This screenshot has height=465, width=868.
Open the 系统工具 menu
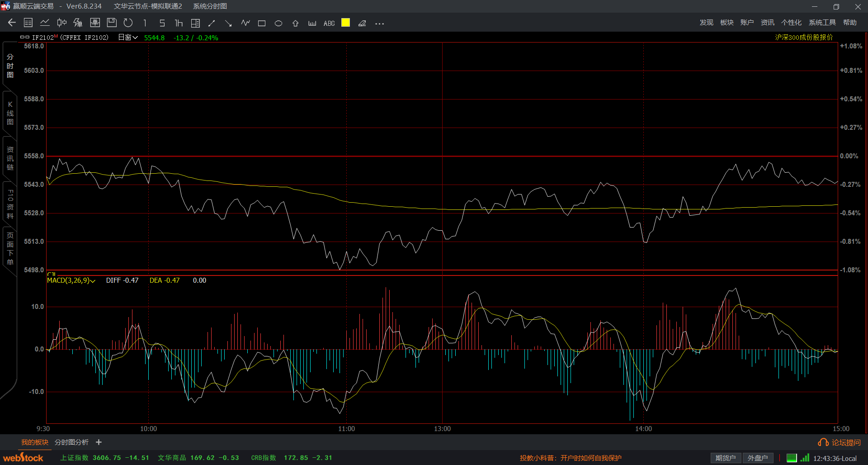[x=822, y=23]
